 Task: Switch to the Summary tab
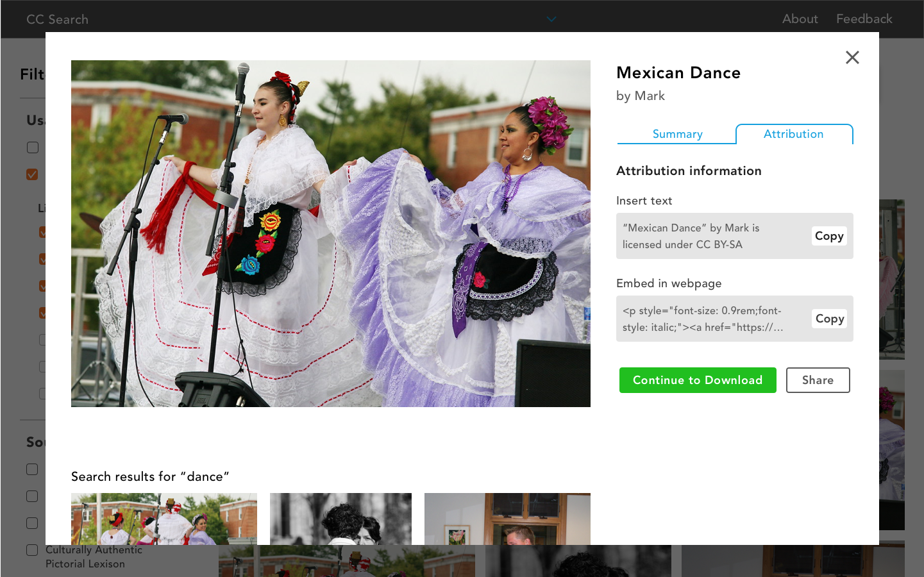click(677, 134)
